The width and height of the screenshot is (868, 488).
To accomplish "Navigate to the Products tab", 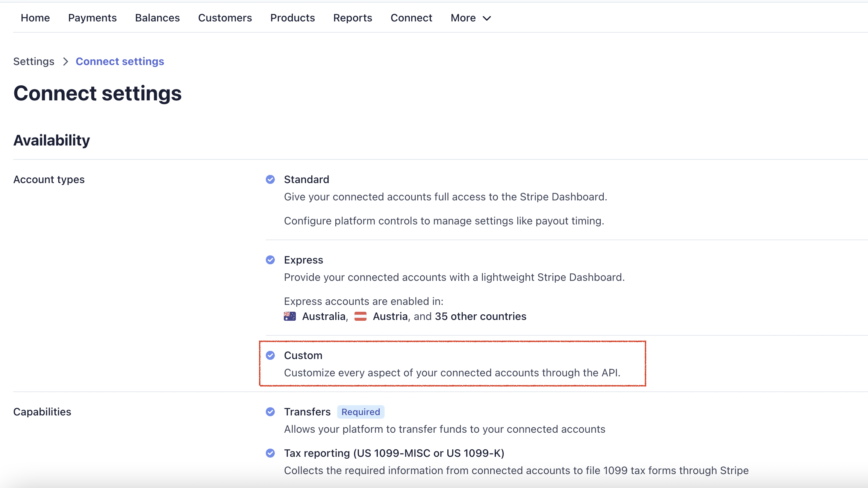I will click(292, 18).
